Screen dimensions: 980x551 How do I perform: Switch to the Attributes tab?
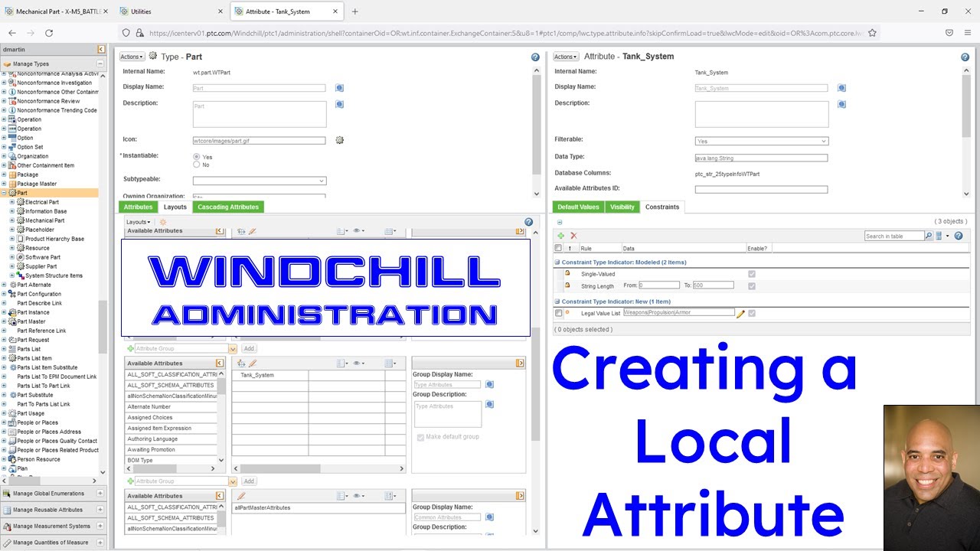pyautogui.click(x=138, y=207)
